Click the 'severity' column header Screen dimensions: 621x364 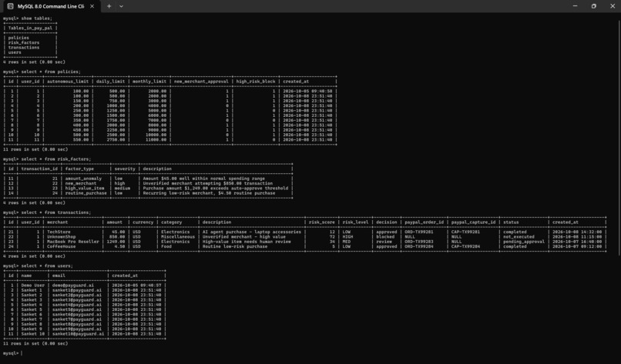coord(125,169)
